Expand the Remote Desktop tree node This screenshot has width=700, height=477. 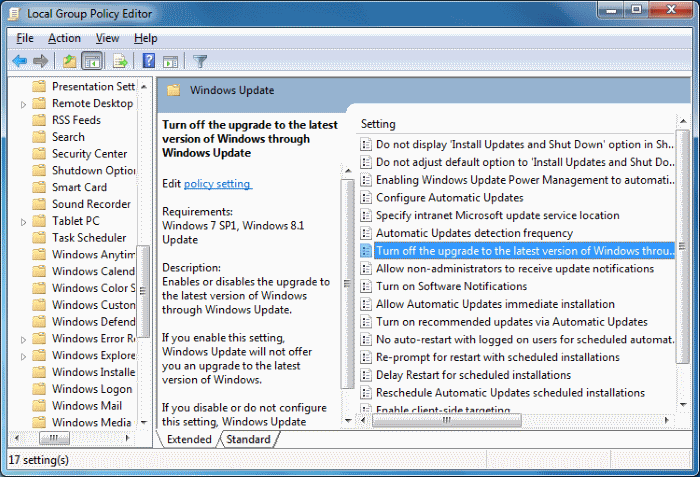23,105
